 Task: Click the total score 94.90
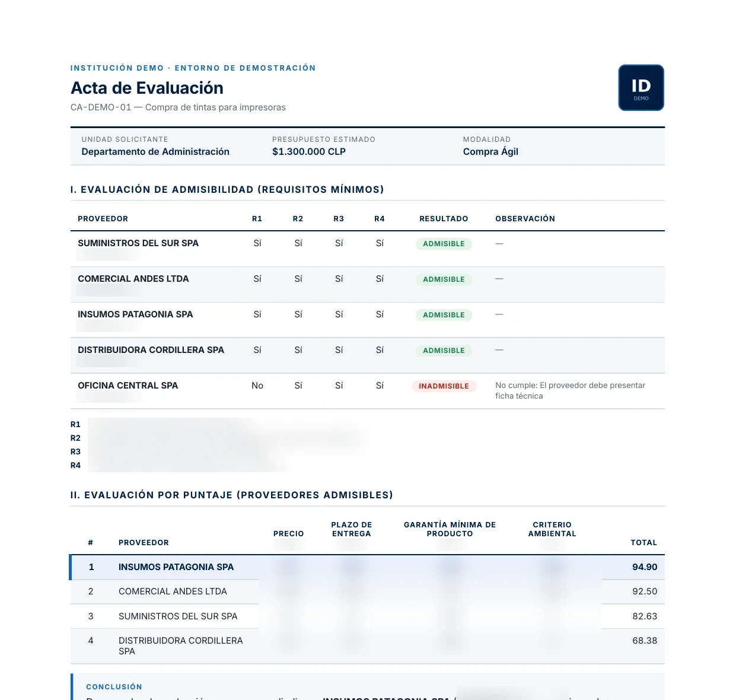(x=645, y=567)
